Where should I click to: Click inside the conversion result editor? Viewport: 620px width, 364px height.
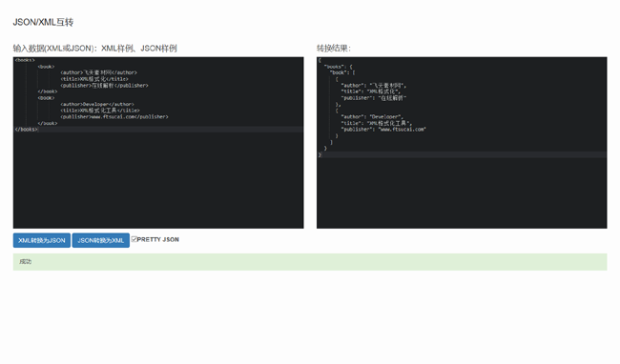(x=462, y=143)
